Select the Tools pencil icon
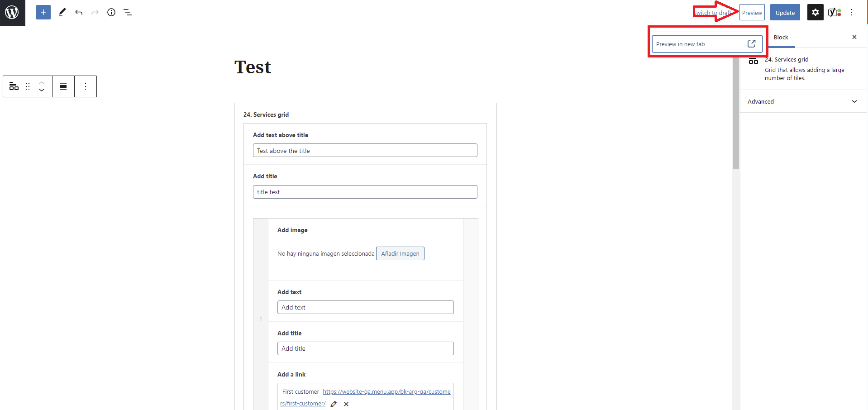 tap(62, 12)
